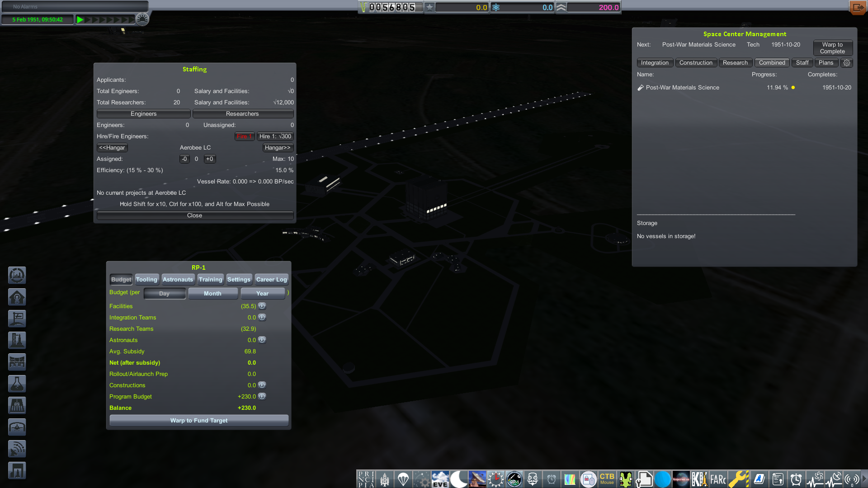Image resolution: width=868 pixels, height=488 pixels.
Task: Click Warp to Fund Target button
Action: [x=199, y=421]
